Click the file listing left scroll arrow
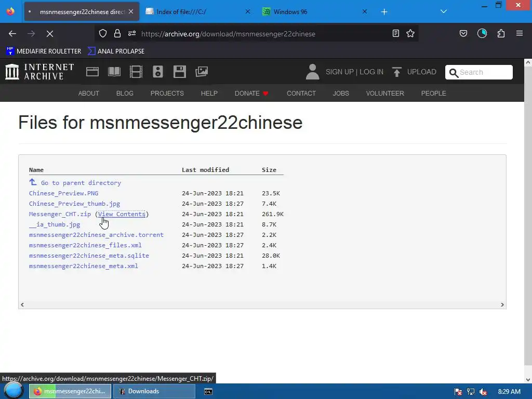Image resolution: width=532 pixels, height=399 pixels. (22, 304)
